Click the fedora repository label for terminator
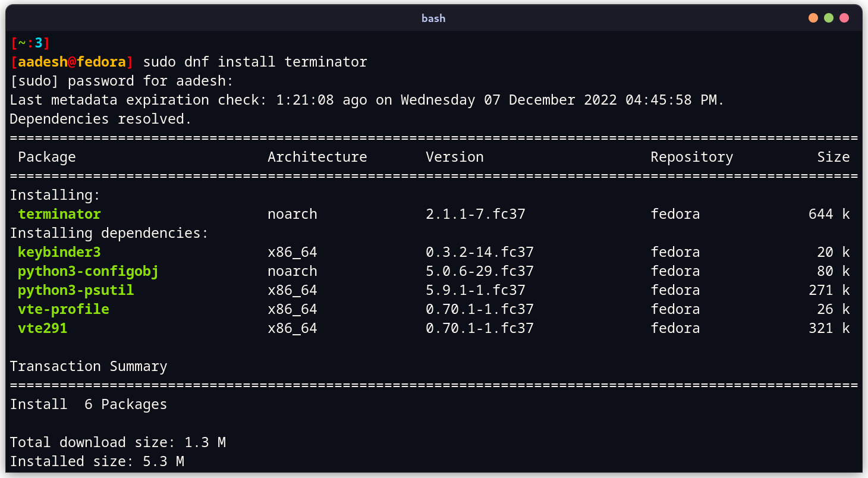This screenshot has height=478, width=868. [675, 213]
